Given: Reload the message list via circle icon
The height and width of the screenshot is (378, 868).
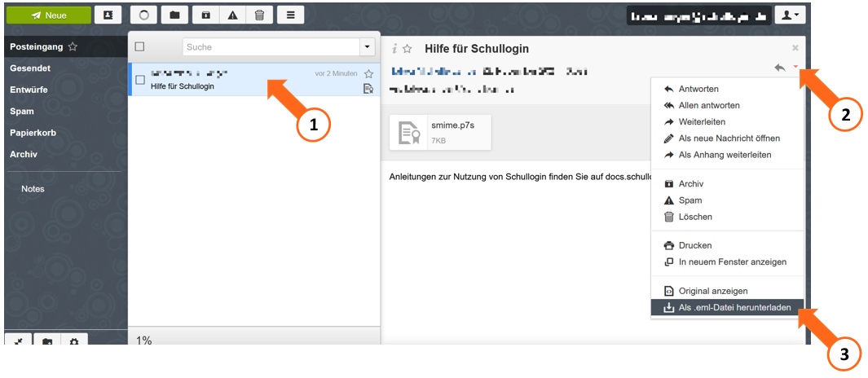Looking at the screenshot, I should (144, 15).
